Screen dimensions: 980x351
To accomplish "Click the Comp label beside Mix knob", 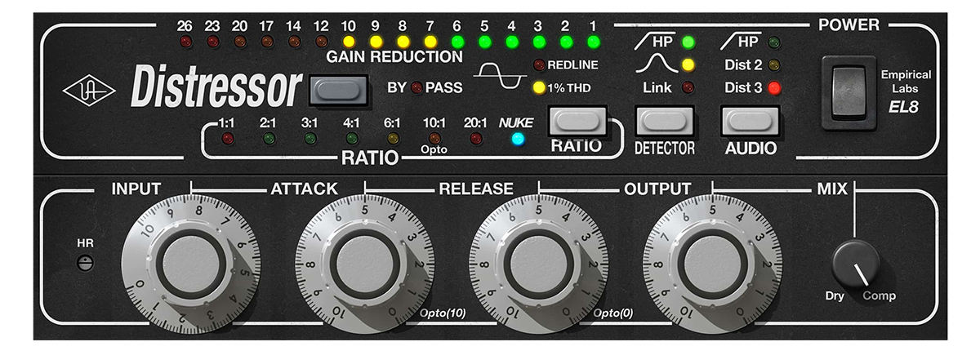I will point(880,296).
